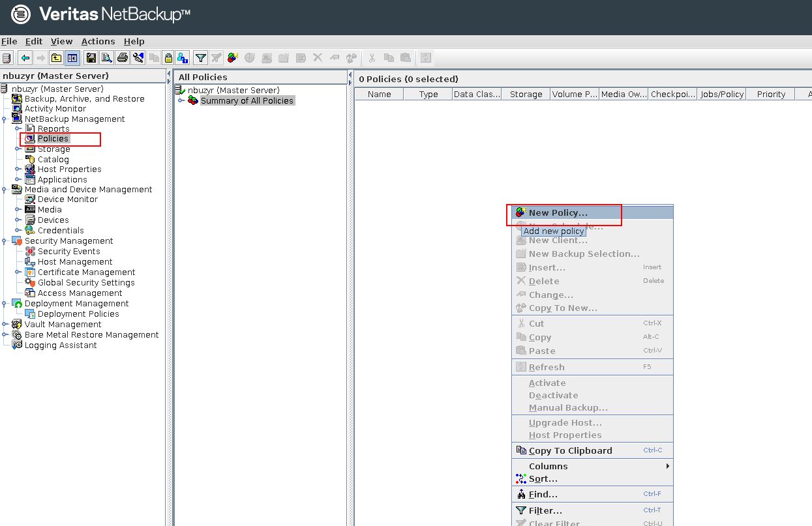
Task: Choose New Policy... from context menu
Action: (x=592, y=212)
